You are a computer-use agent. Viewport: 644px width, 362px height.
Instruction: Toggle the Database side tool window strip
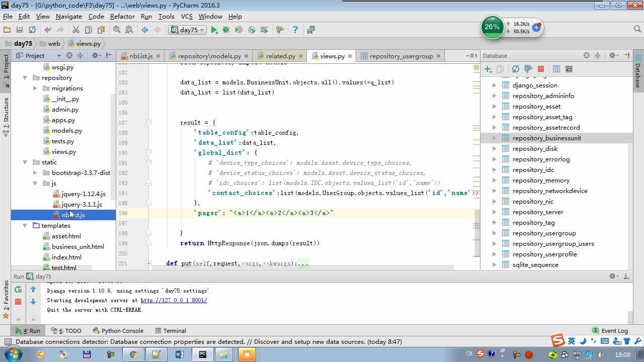[638, 70]
